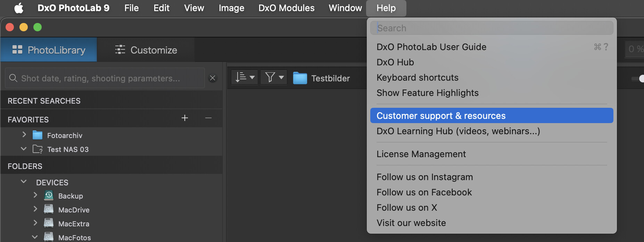Select the Backup drive
Screen dimensions: 644x242
(x=71, y=196)
